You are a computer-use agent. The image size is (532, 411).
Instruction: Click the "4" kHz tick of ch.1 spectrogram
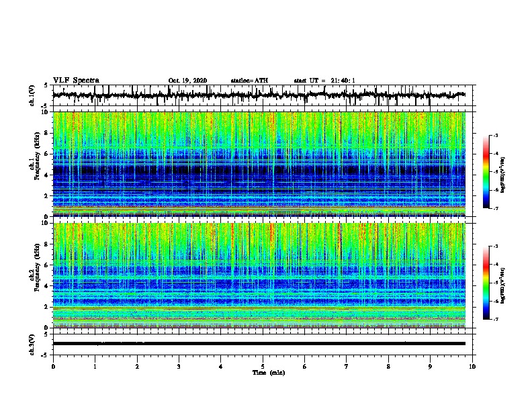(x=48, y=175)
